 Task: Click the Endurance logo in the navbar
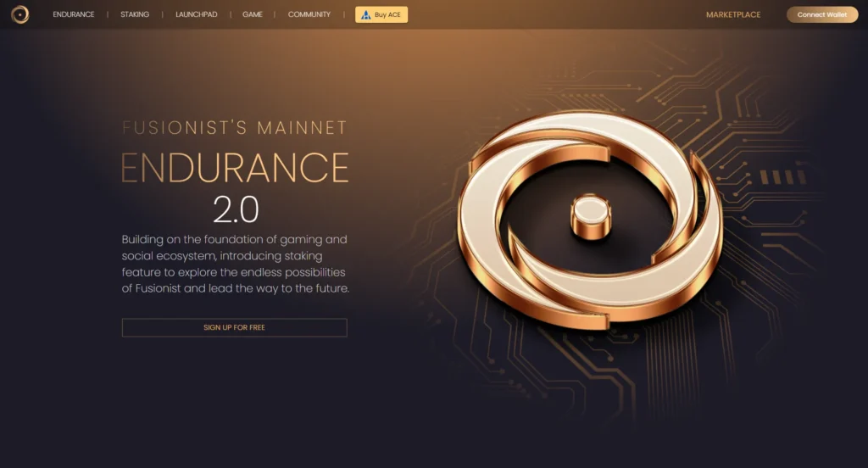click(x=20, y=14)
